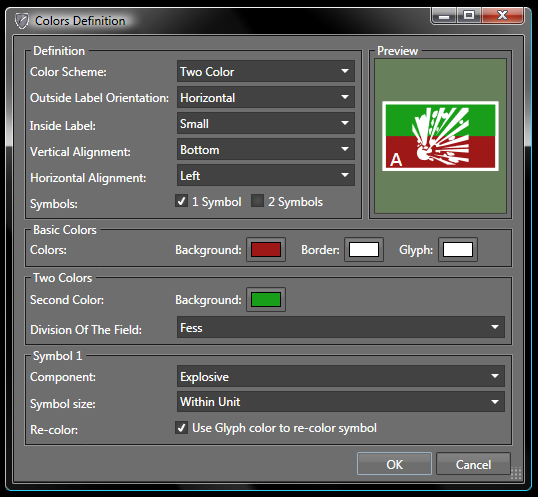
Task: Click the explosive symbol preview image
Action: [x=440, y=136]
